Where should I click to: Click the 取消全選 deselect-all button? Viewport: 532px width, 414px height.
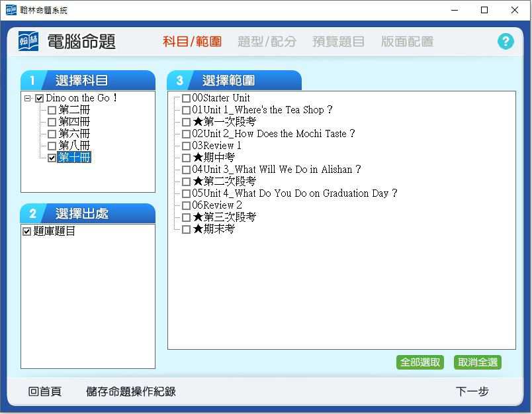point(478,362)
